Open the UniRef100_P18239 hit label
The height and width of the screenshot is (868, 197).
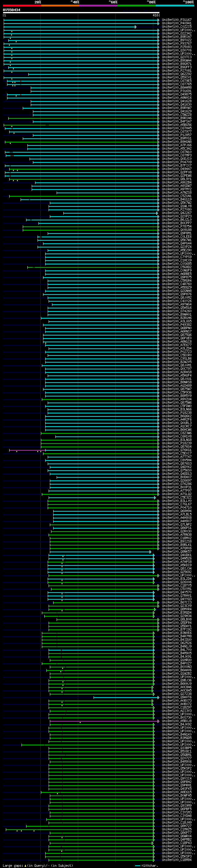tap(176, 443)
